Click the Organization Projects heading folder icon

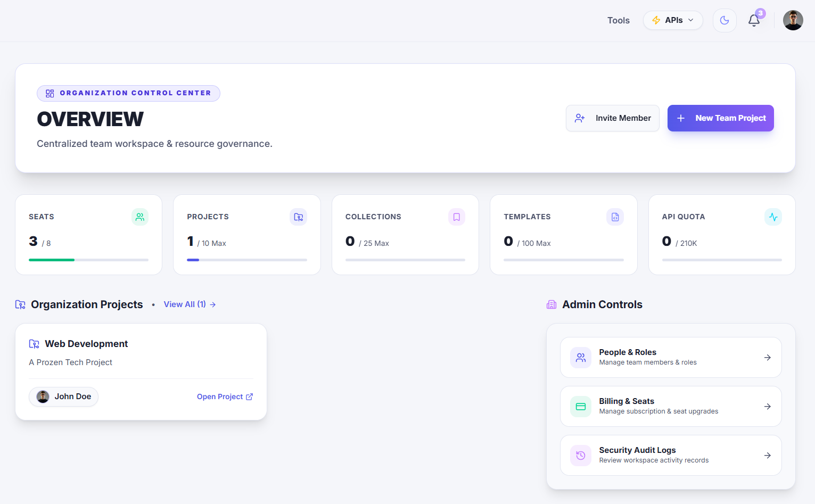pos(20,304)
